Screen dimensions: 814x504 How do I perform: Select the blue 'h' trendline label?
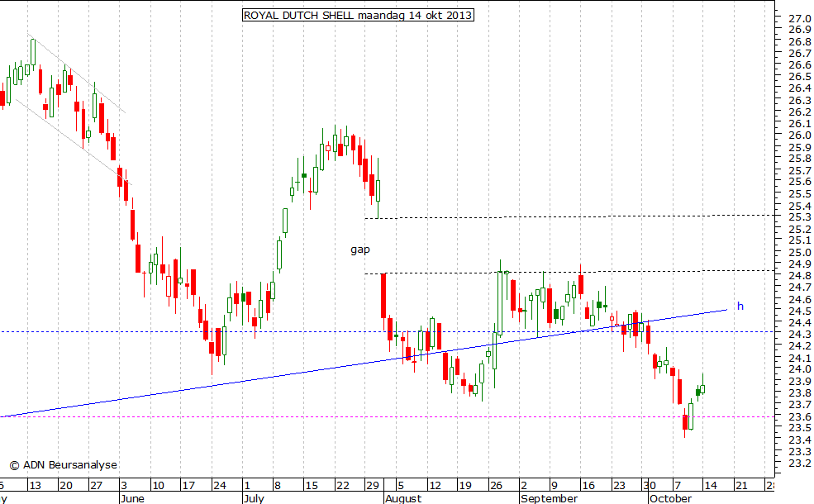[740, 307]
